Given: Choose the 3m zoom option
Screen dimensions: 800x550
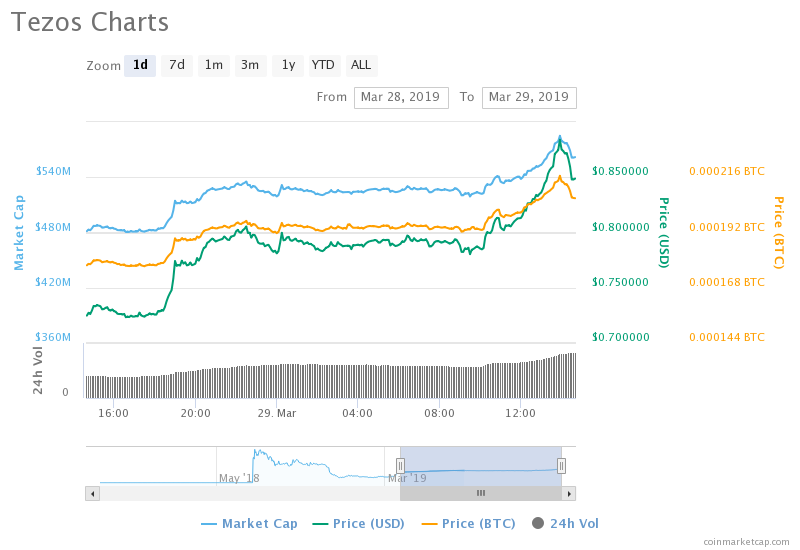Looking at the screenshot, I should pyautogui.click(x=250, y=65).
